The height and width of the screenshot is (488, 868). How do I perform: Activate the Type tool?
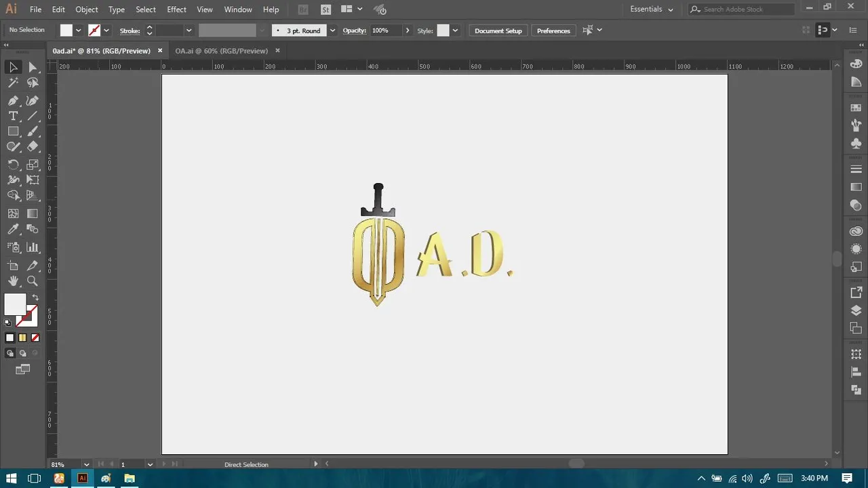[13, 116]
